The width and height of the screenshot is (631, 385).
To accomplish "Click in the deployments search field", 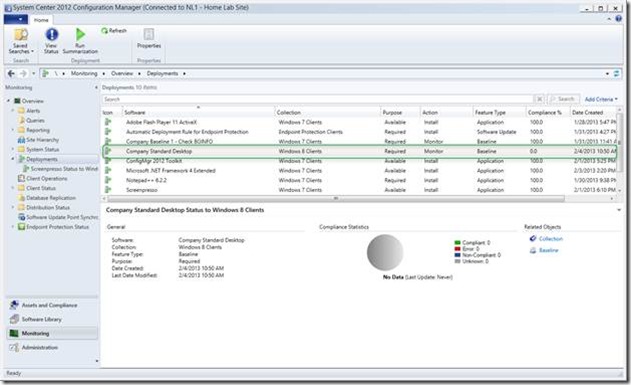I will [x=318, y=99].
